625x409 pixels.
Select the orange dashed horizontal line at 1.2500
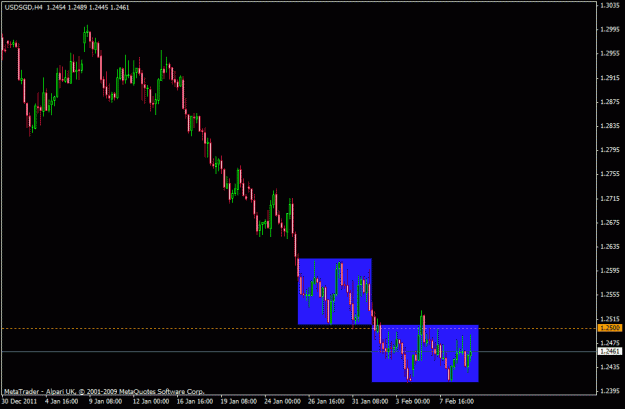coord(299,328)
